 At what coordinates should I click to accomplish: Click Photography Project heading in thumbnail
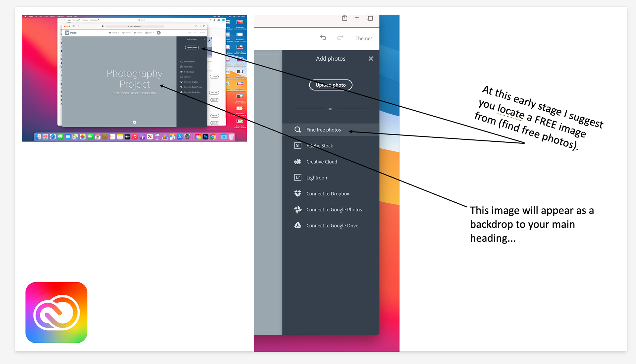(x=134, y=79)
